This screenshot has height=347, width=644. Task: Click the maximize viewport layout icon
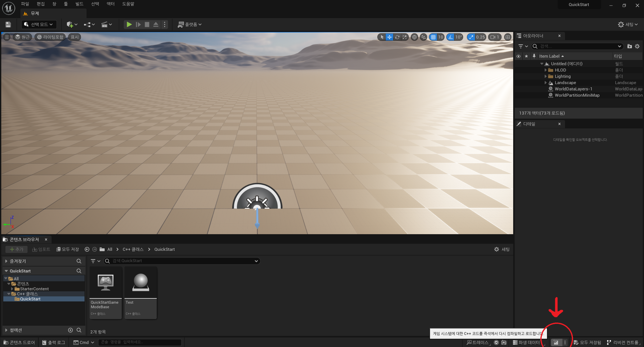point(508,37)
